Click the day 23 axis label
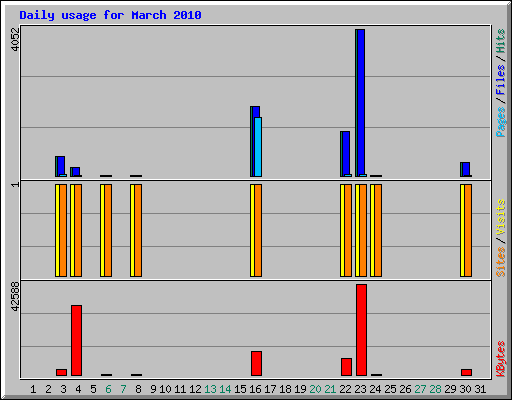Screen dimensions: 512x400 point(360,389)
